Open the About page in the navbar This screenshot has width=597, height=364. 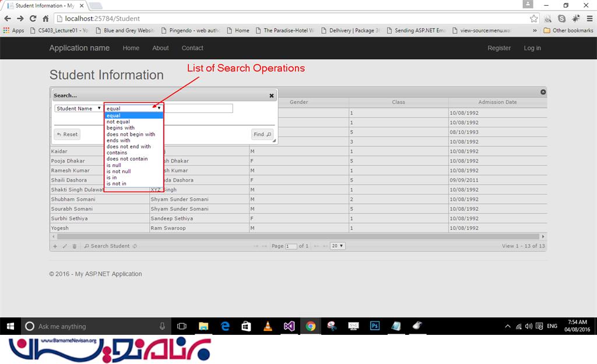[160, 48]
